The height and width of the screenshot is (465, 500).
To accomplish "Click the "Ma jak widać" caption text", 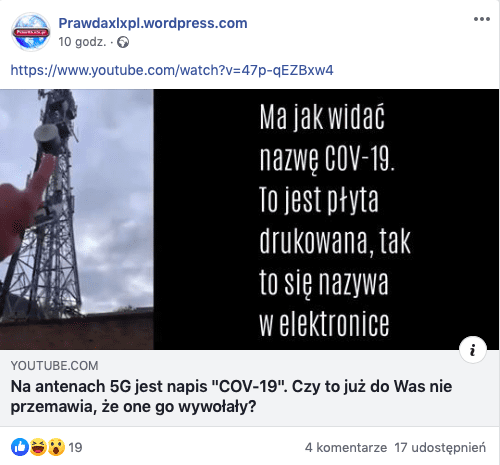I will point(322,117).
